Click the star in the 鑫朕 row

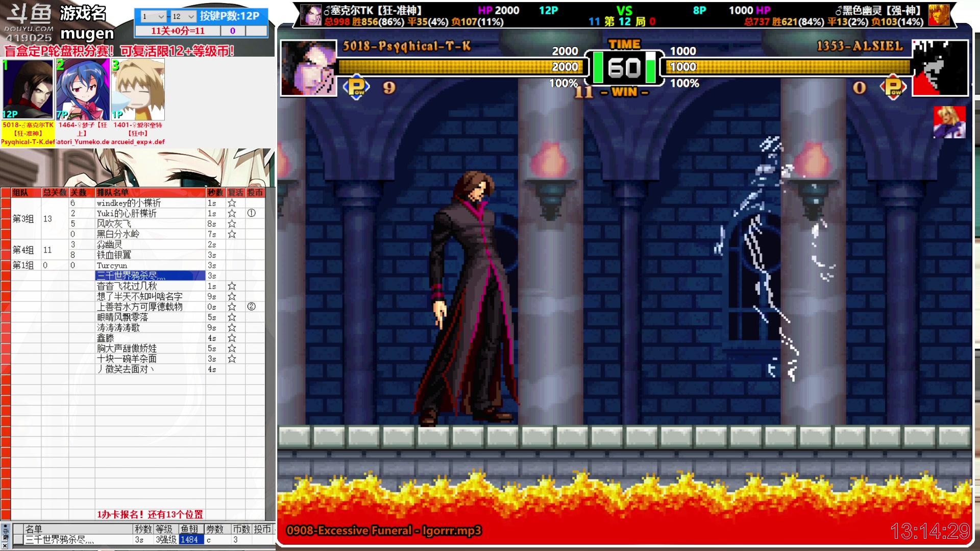tap(232, 338)
